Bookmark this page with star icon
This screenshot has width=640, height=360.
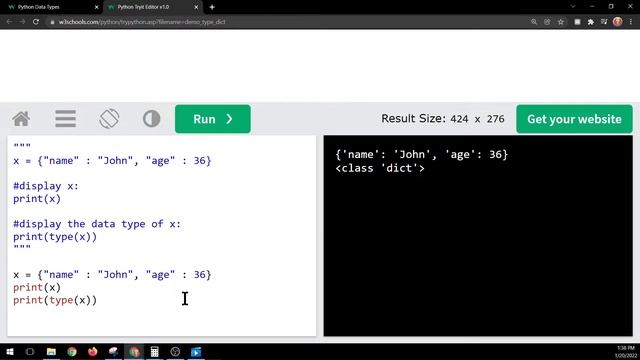[561, 22]
